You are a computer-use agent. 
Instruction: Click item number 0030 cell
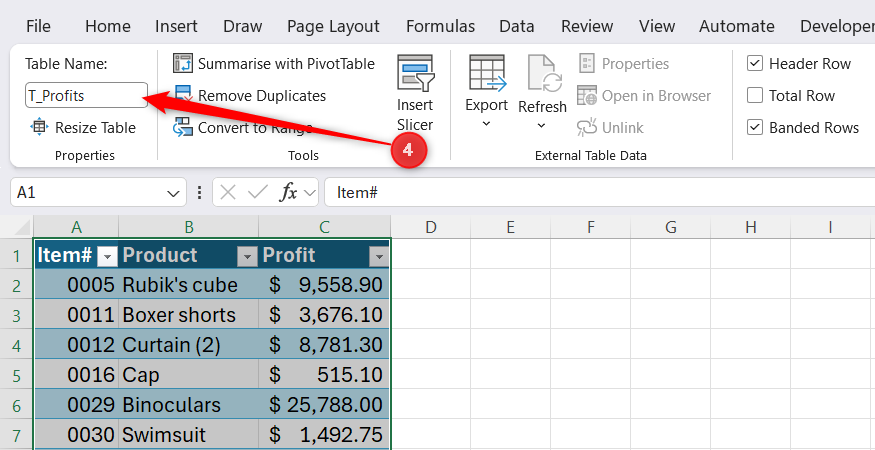pyautogui.click(x=76, y=434)
